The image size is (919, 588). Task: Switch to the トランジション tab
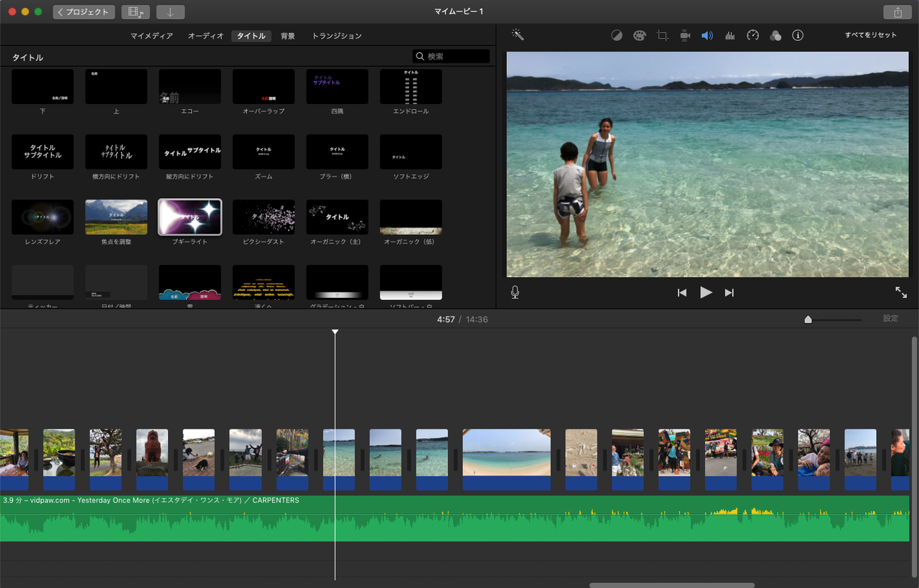point(337,36)
